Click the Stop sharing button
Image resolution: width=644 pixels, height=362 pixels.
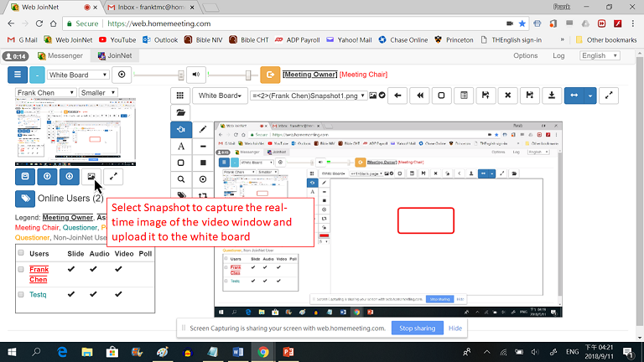click(x=417, y=328)
